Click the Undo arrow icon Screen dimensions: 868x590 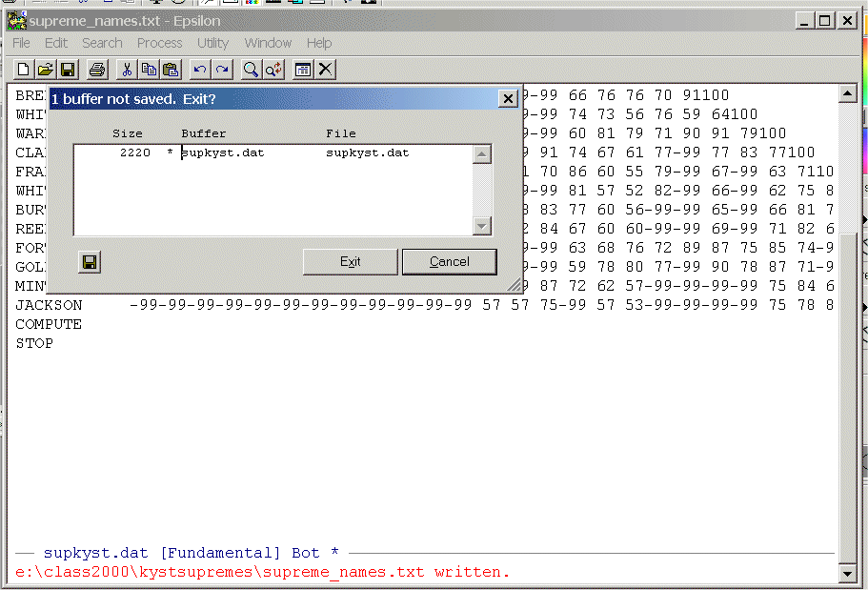pyautogui.click(x=199, y=69)
